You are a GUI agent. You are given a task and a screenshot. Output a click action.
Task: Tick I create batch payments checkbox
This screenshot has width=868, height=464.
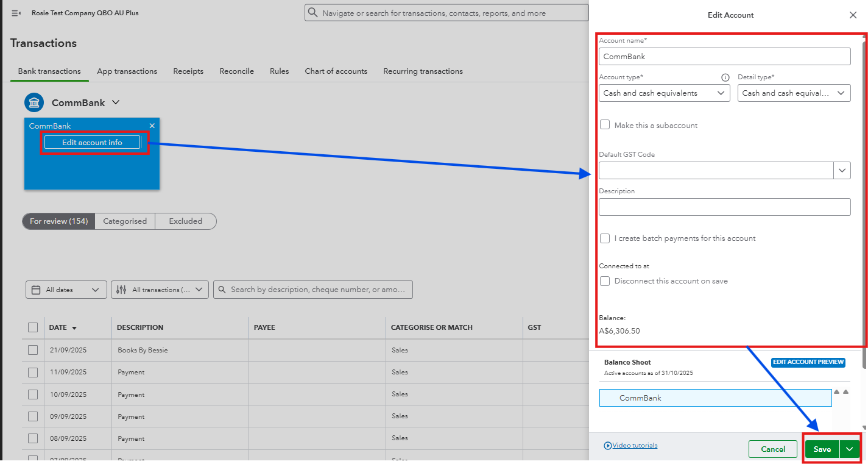(x=605, y=238)
